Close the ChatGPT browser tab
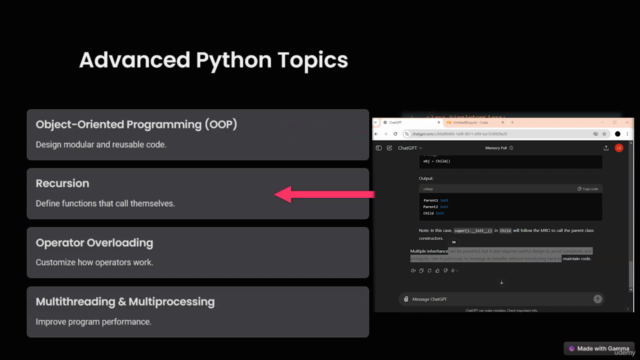The image size is (640, 360). (439, 122)
